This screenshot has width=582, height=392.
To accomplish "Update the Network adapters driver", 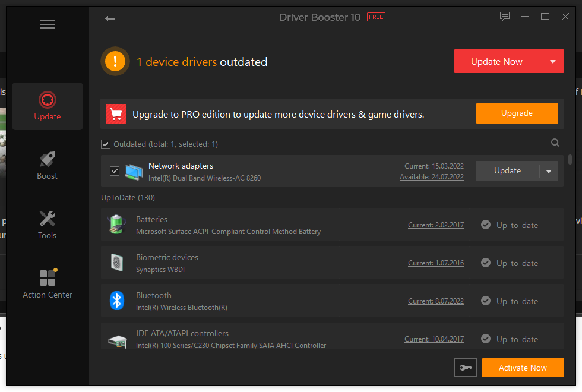I will (x=507, y=171).
